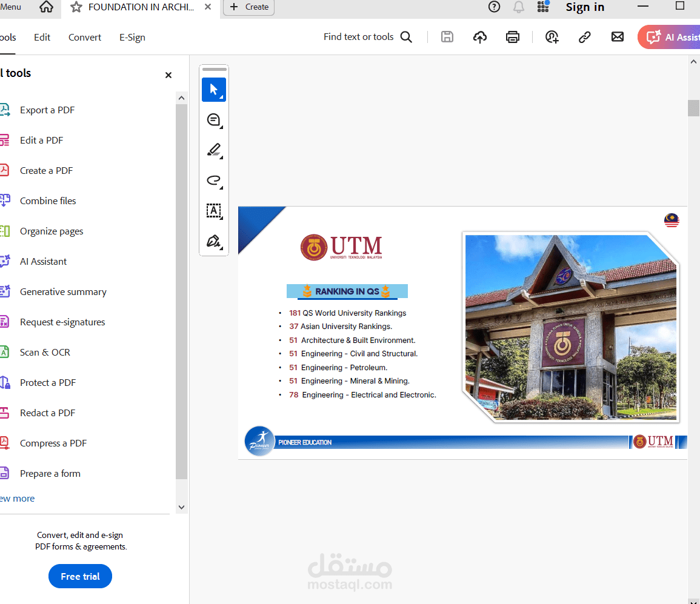The image size is (700, 604).
Task: Print the document
Action: [x=513, y=37]
